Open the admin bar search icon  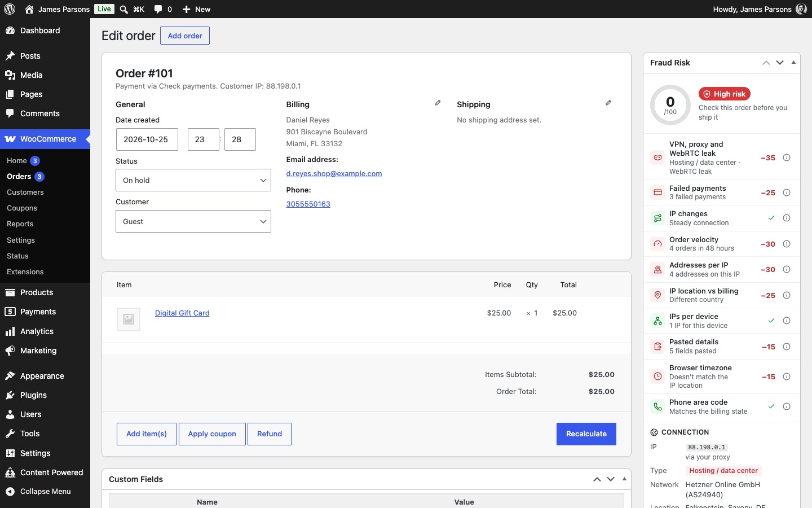tap(124, 9)
